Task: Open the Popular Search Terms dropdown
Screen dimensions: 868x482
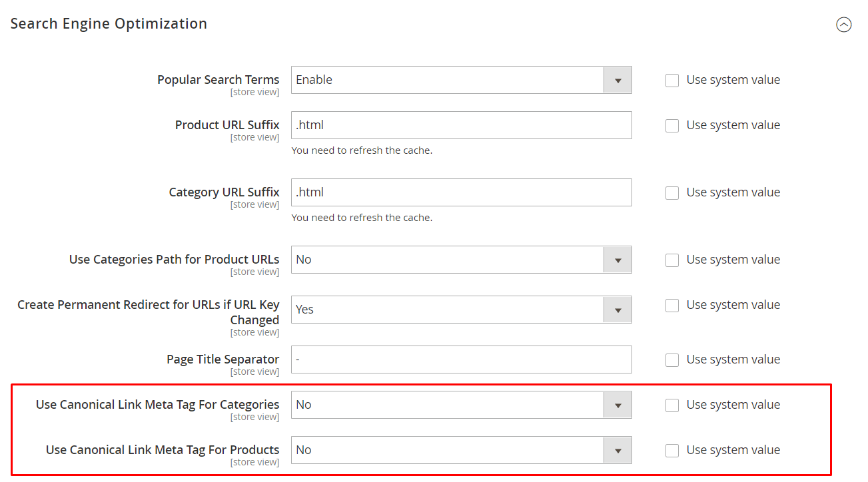Action: coord(618,79)
